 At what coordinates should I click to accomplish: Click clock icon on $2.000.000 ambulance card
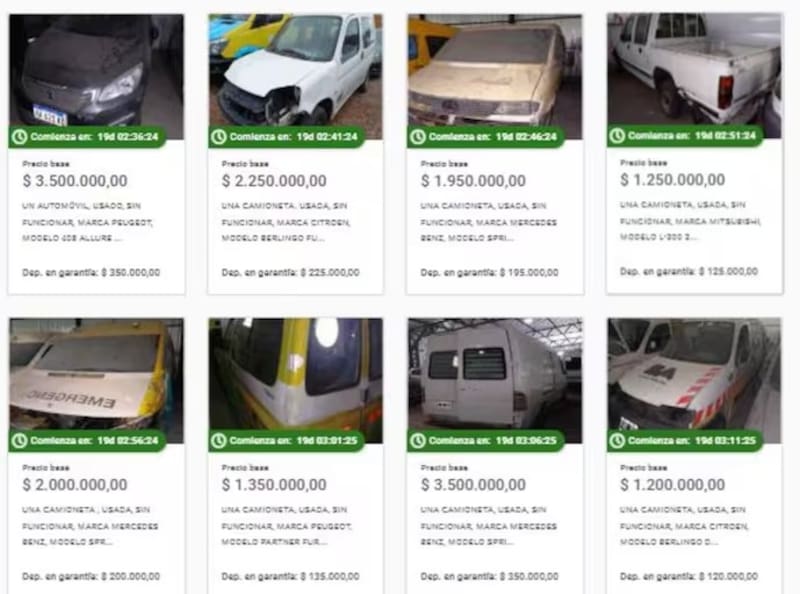tap(19, 440)
